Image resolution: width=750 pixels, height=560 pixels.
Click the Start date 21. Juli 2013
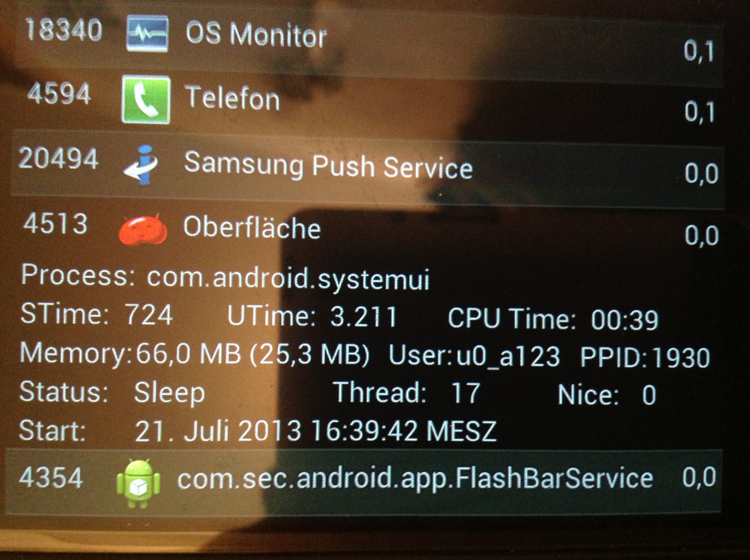(218, 430)
